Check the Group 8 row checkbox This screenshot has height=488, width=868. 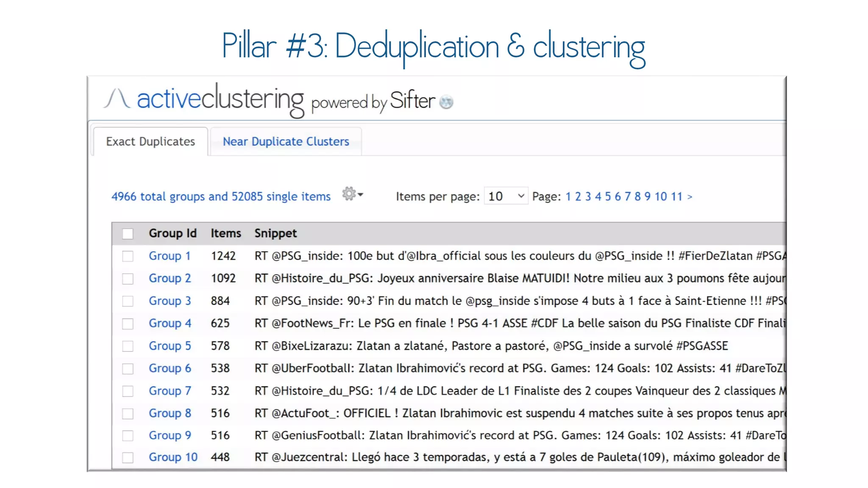click(128, 413)
